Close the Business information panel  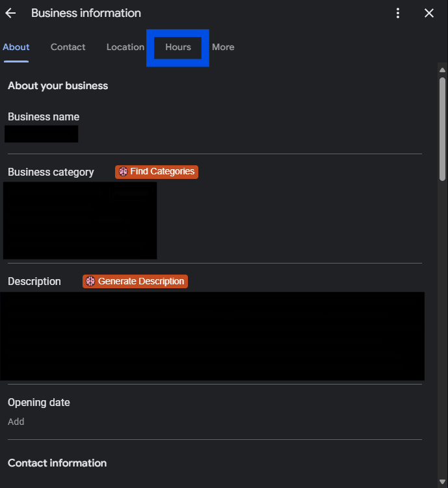click(x=429, y=13)
